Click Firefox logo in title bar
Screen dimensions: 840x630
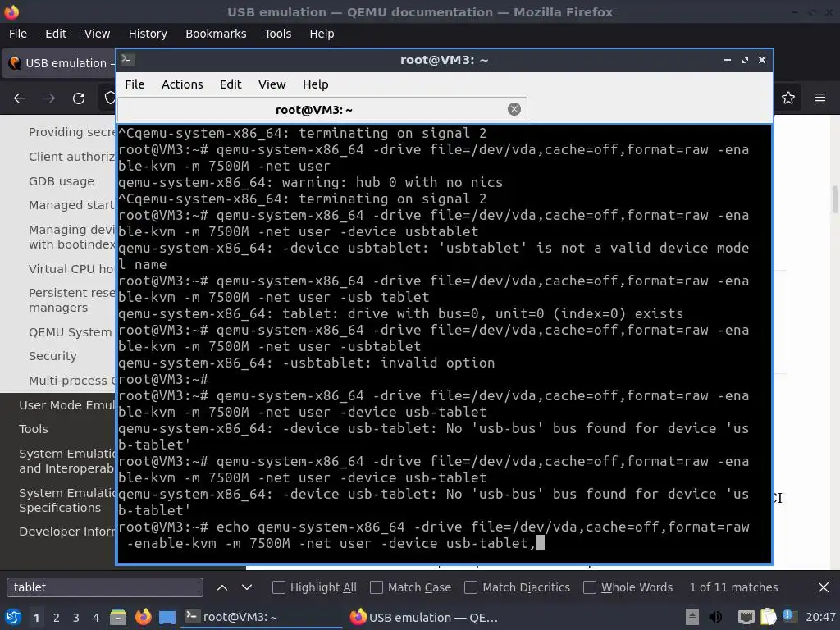point(11,11)
